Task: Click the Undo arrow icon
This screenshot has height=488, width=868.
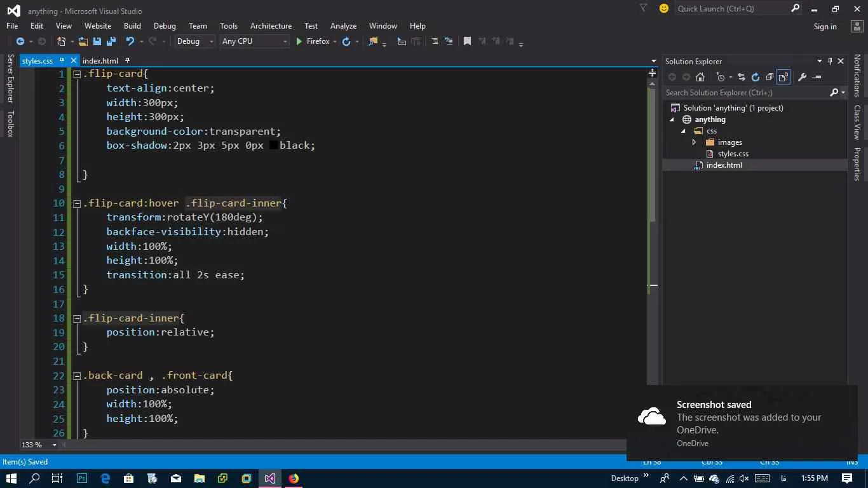Action: 130,41
